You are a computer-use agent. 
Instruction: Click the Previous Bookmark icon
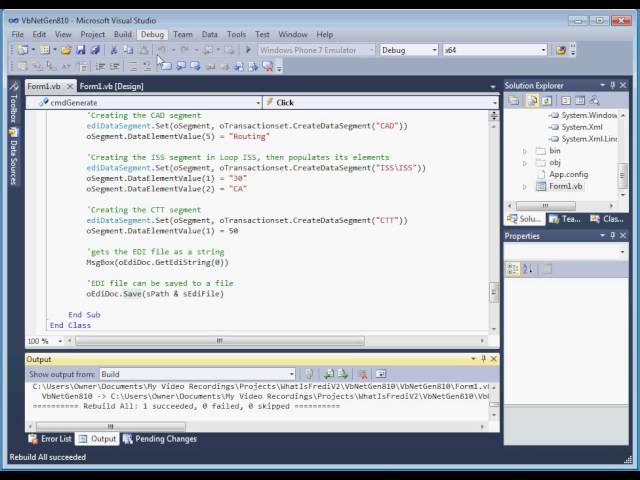(180, 66)
